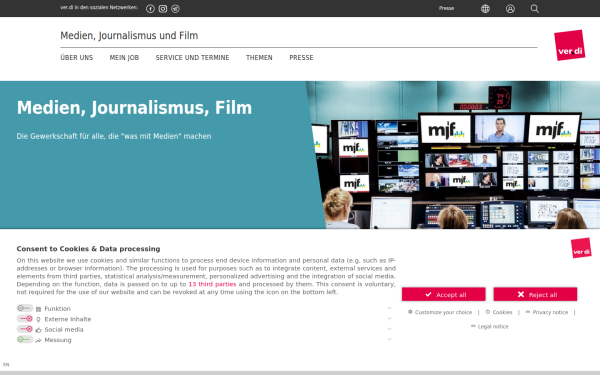
Task: Open the Cookies link
Action: coord(499,312)
